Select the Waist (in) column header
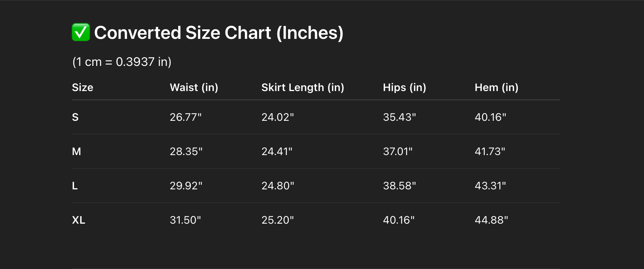The height and width of the screenshot is (269, 644). pyautogui.click(x=194, y=87)
